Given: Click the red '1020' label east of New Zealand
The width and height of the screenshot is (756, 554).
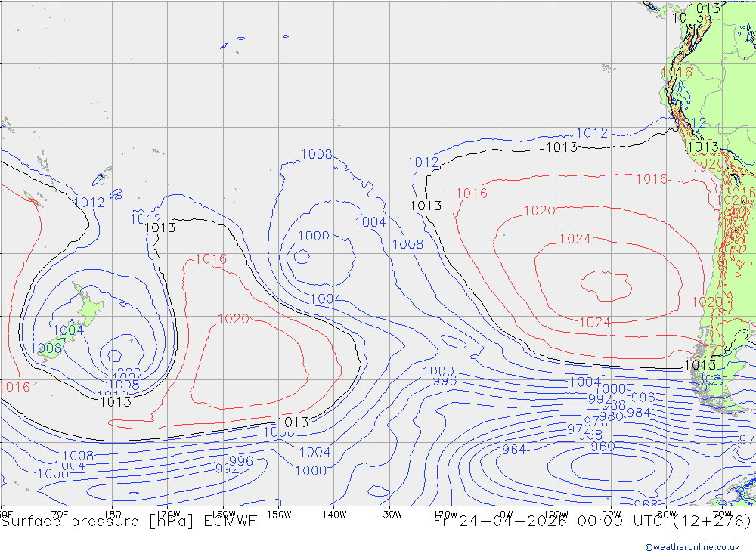Looking at the screenshot, I should pyautogui.click(x=234, y=319).
